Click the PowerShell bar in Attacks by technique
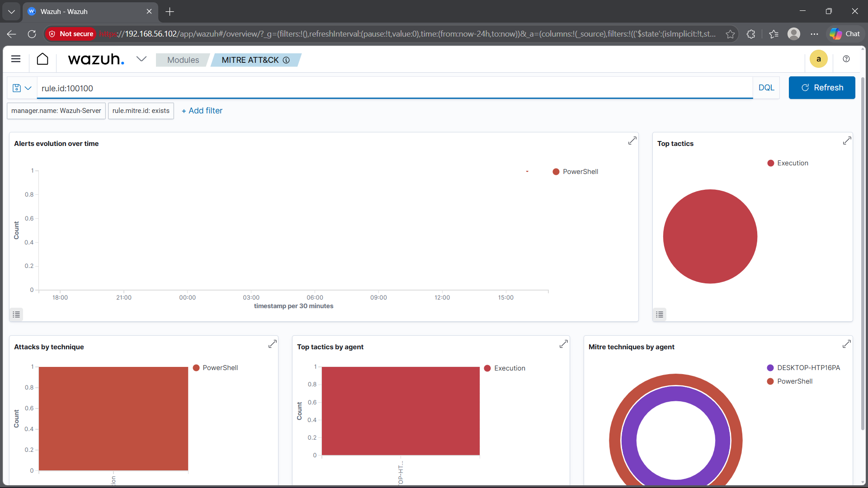This screenshot has height=488, width=868. 113,418
